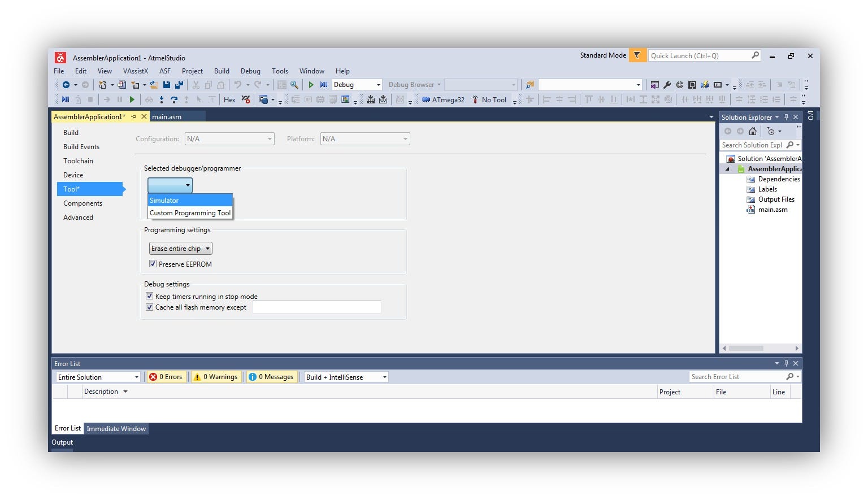Collapse the AssemblerApplication project tree node

727,169
